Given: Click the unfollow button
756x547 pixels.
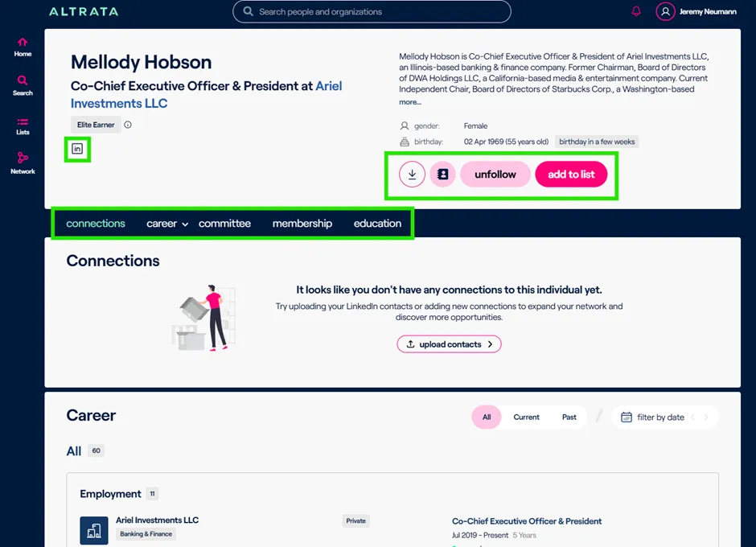Looking at the screenshot, I should [x=495, y=174].
